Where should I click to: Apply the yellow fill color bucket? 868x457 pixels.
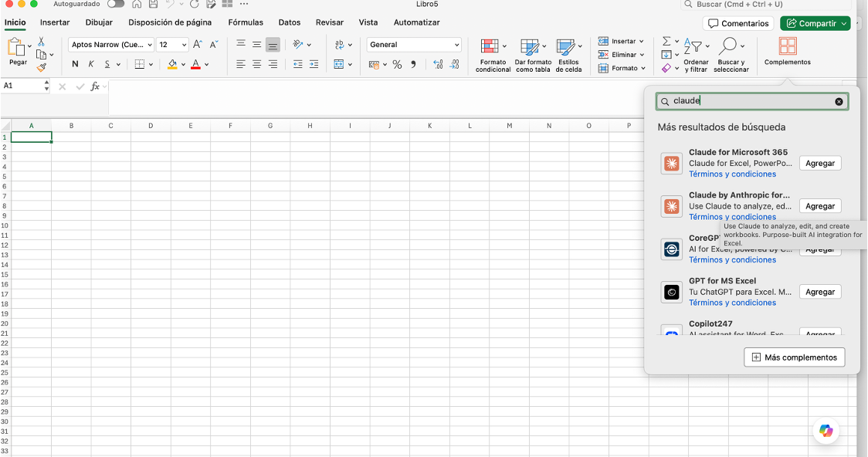(x=172, y=64)
